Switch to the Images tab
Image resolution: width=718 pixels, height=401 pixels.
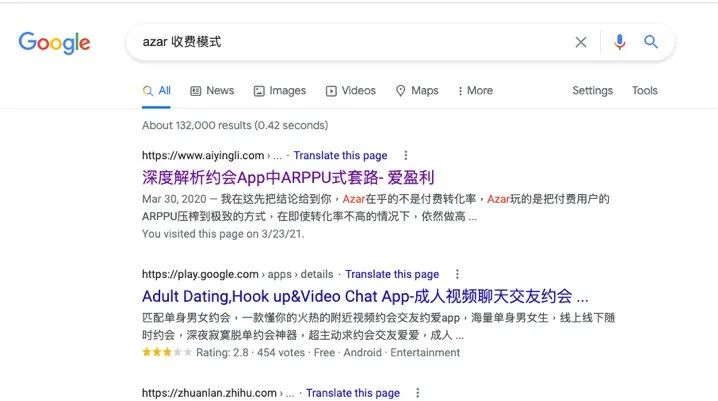click(x=280, y=91)
